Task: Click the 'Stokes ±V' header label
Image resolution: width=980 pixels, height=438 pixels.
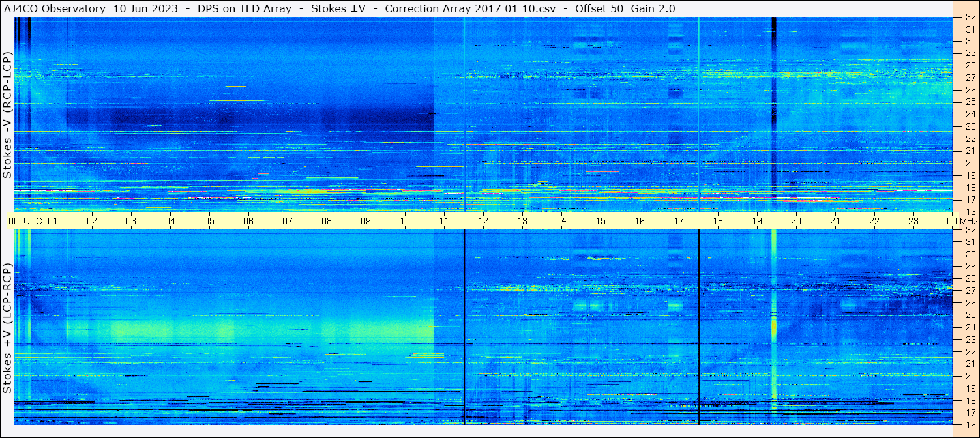Action: 337,8
